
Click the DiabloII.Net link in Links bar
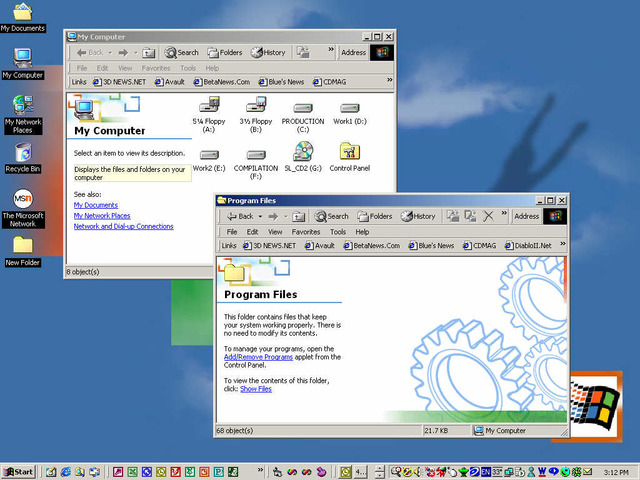coord(528,245)
